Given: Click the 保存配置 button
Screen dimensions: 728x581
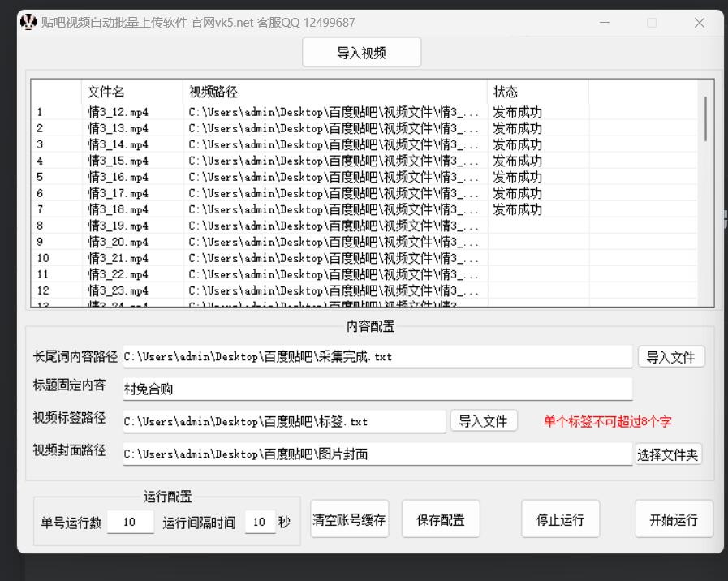Looking at the screenshot, I should pyautogui.click(x=441, y=519).
